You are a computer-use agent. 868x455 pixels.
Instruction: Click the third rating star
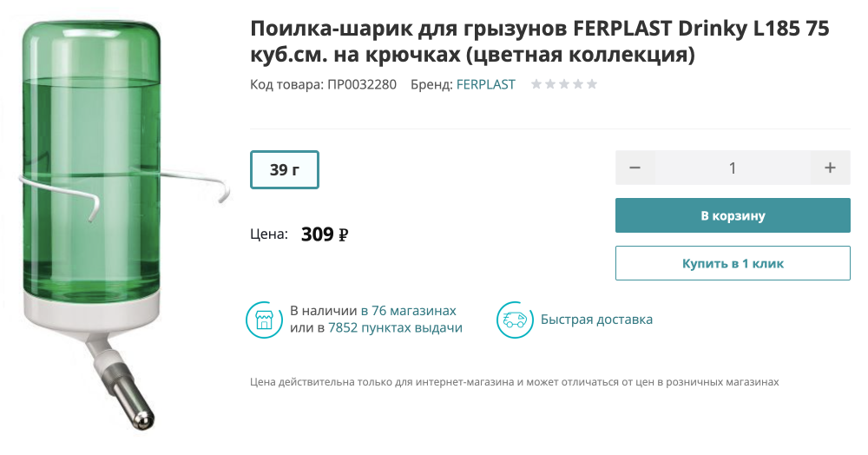pos(564,84)
